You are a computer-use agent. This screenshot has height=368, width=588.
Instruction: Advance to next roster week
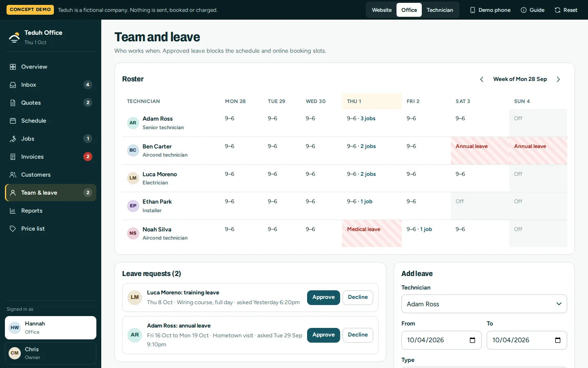click(x=558, y=79)
